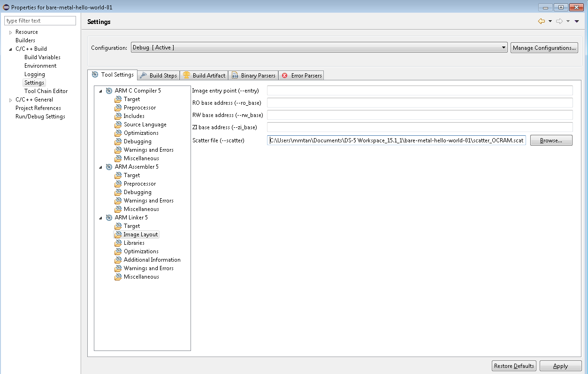
Task: Select Libraries under ARM Linker 5
Action: [x=134, y=243]
